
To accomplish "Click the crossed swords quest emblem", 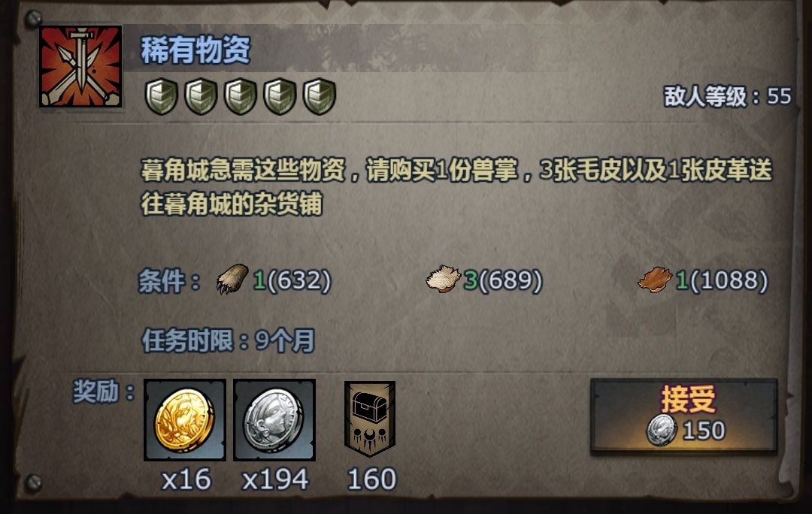I will pyautogui.click(x=80, y=67).
